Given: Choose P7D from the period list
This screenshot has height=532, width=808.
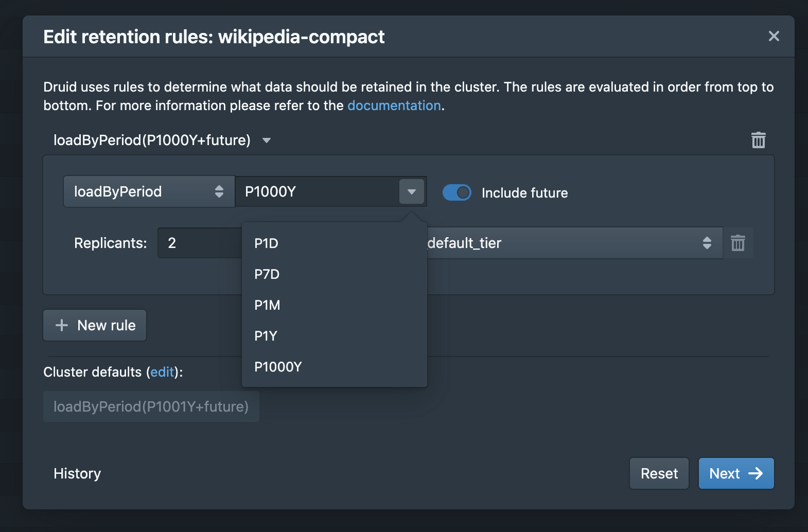Looking at the screenshot, I should pos(267,274).
